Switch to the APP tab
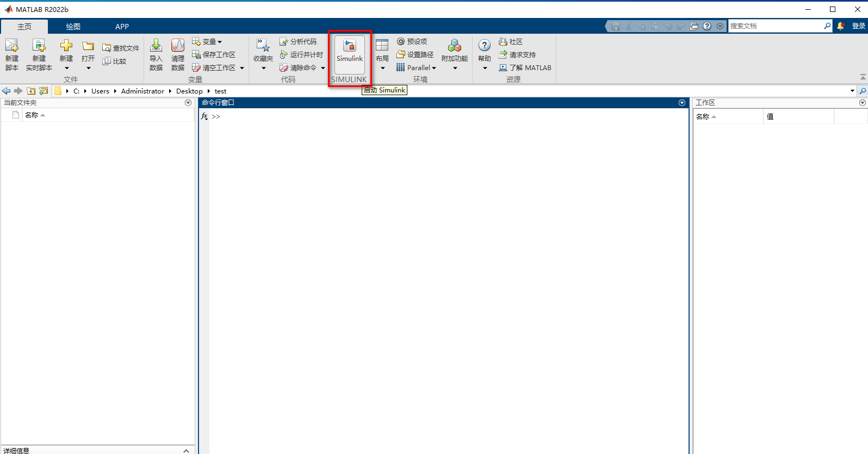This screenshot has height=454, width=868. click(x=122, y=27)
